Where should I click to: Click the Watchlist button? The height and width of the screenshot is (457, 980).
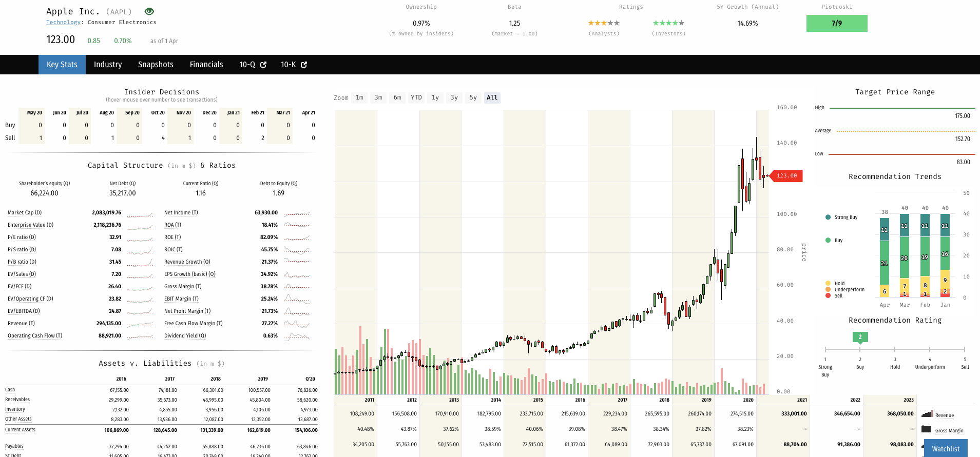(x=946, y=448)
